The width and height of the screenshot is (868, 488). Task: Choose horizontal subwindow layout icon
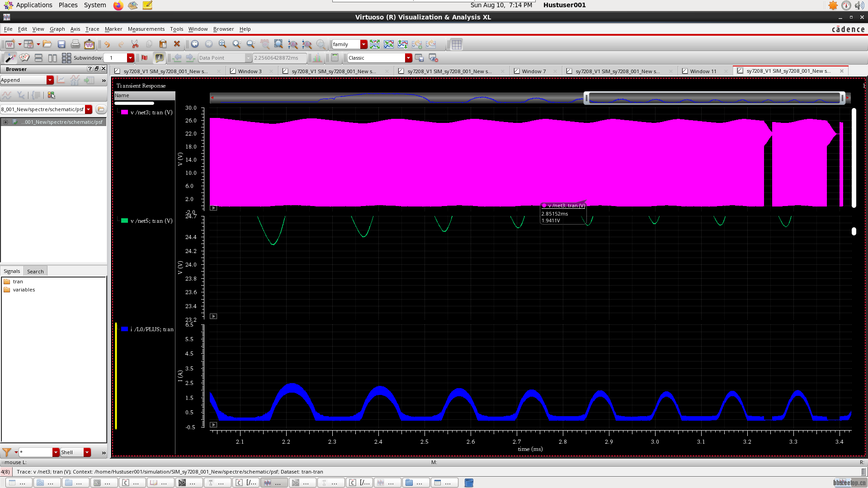tap(38, 58)
